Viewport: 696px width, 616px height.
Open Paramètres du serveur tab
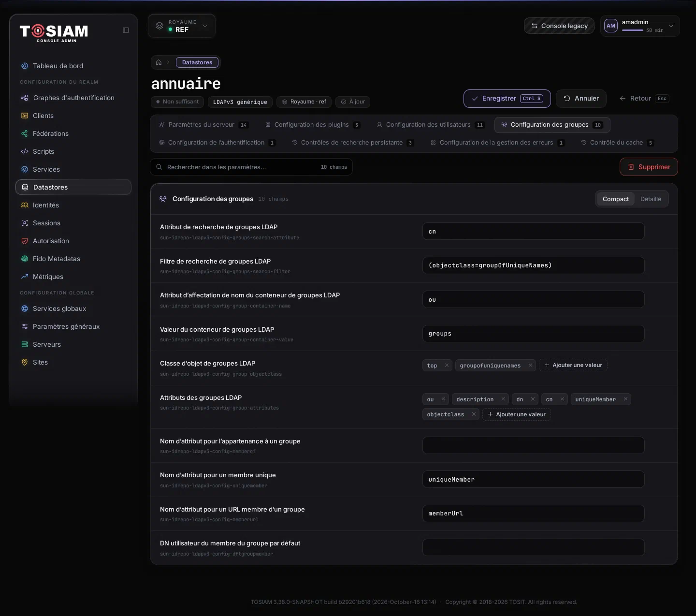203,125
